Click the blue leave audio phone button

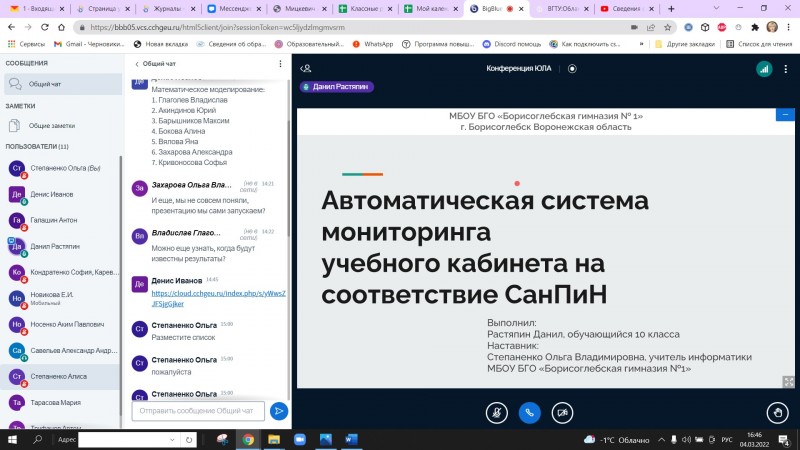[529, 411]
